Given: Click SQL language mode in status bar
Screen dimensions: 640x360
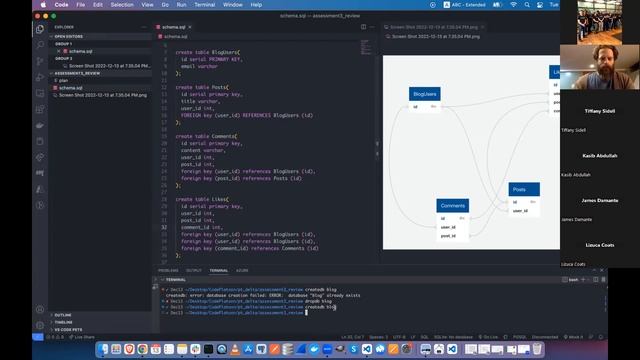Looking at the screenshot, I should tap(424, 337).
